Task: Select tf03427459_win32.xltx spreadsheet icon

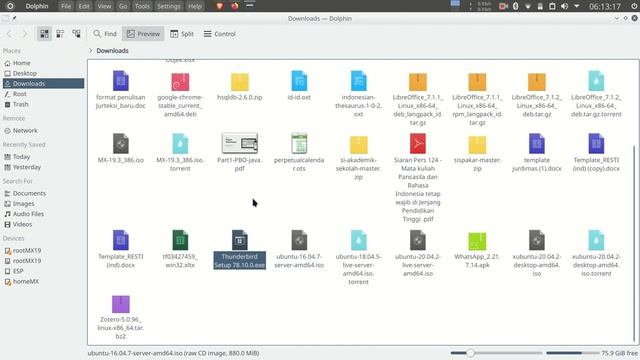Action: pos(180,240)
